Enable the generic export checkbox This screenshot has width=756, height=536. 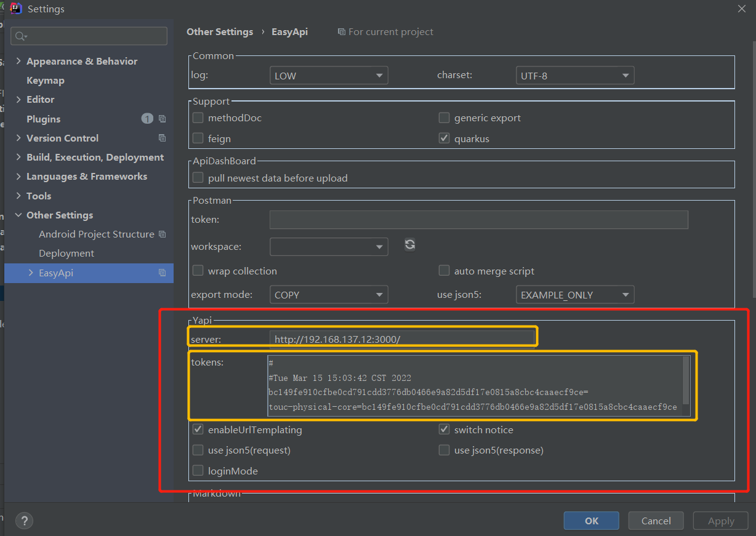pos(444,118)
